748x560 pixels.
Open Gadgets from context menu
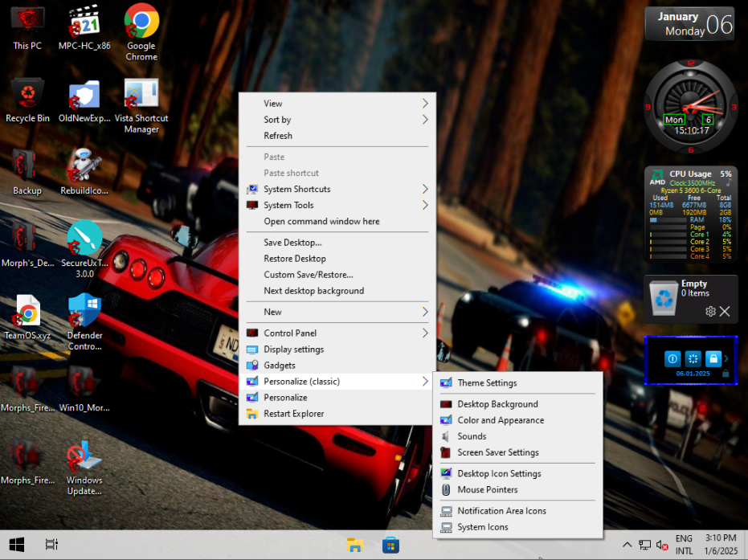[337, 366]
